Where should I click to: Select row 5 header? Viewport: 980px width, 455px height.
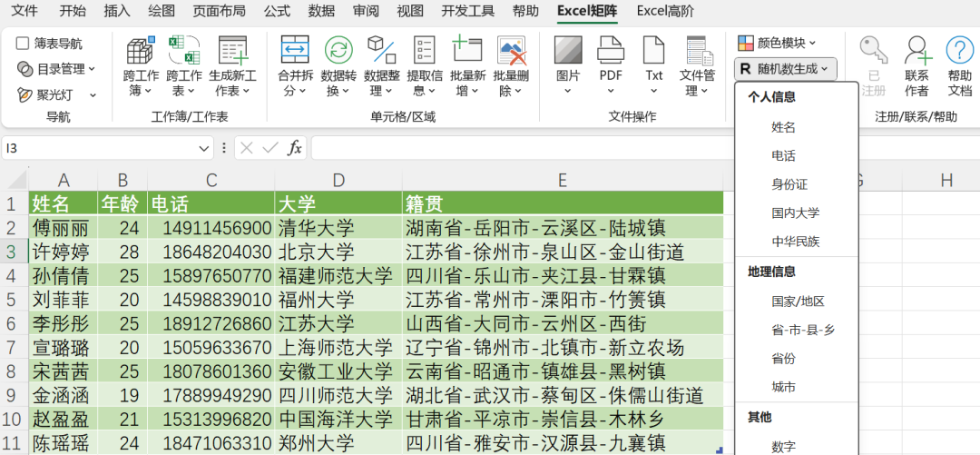[14, 300]
